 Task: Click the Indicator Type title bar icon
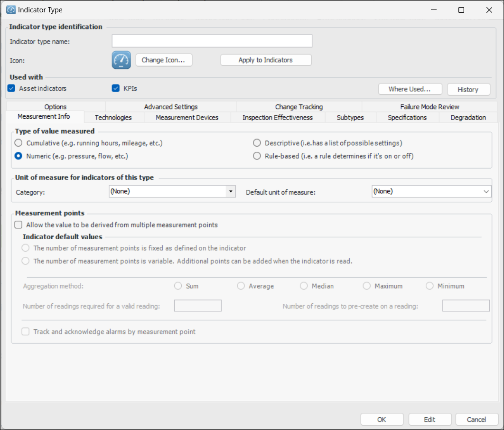(x=10, y=9)
